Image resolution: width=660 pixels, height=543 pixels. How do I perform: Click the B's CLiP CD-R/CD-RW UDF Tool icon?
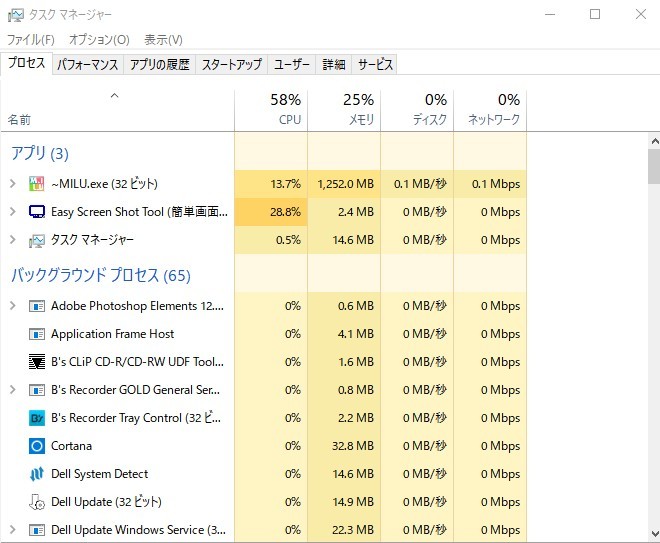(x=37, y=362)
